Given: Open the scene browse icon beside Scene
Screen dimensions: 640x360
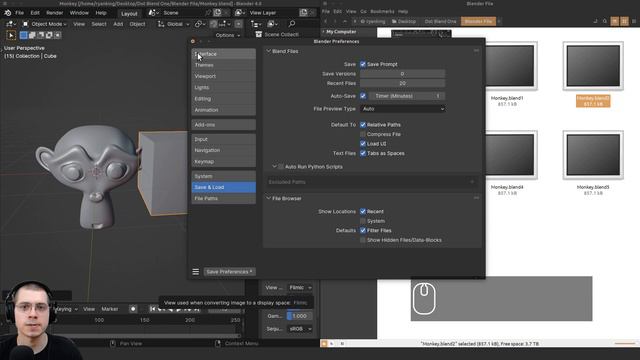Looking at the screenshot, I should pyautogui.click(x=153, y=13).
